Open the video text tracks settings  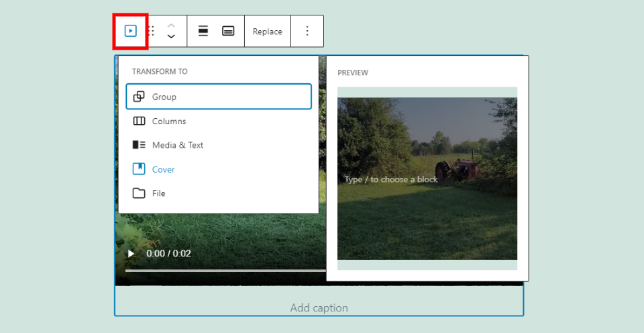[228, 31]
